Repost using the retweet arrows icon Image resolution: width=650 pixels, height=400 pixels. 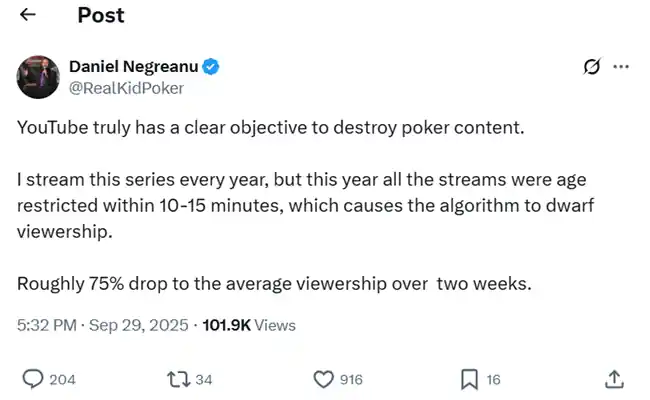point(175,379)
